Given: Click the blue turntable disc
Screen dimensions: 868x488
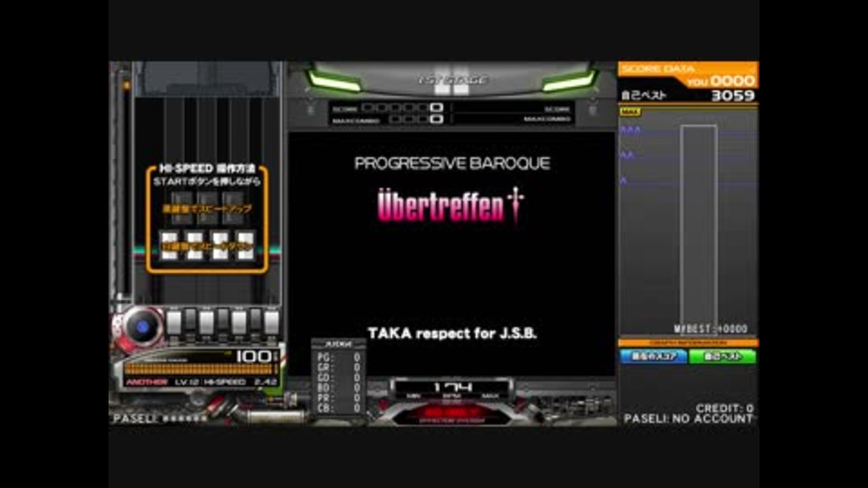Looking at the screenshot, I should (142, 326).
